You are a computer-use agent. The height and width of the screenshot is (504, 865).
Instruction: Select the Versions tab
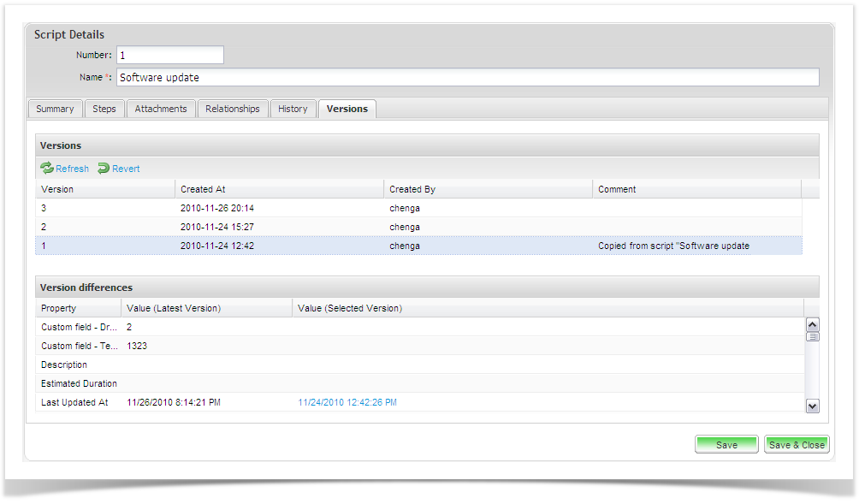347,109
